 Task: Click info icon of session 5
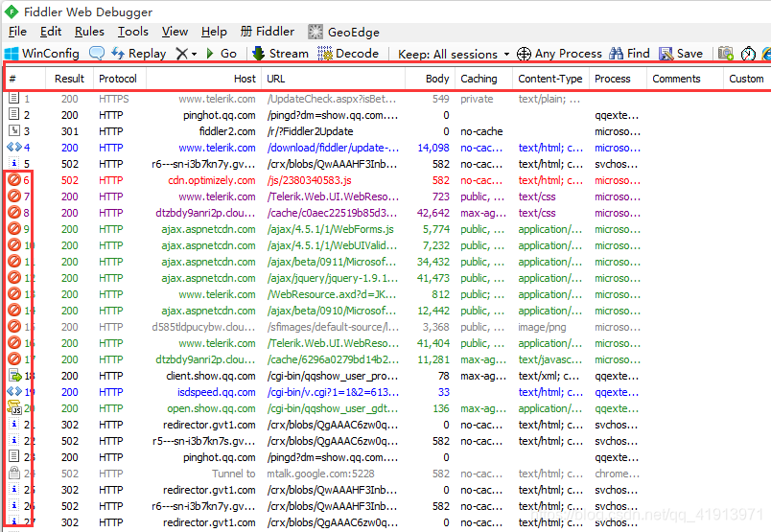[14, 163]
